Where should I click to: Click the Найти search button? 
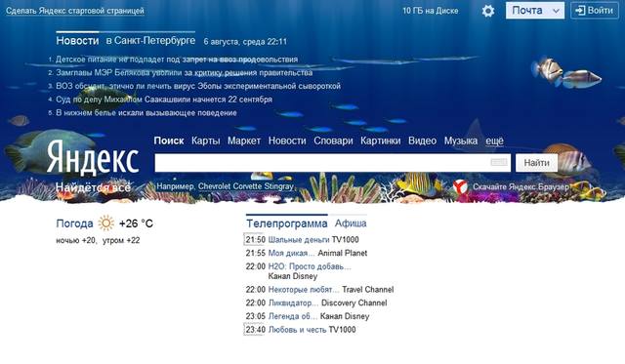[x=536, y=163]
